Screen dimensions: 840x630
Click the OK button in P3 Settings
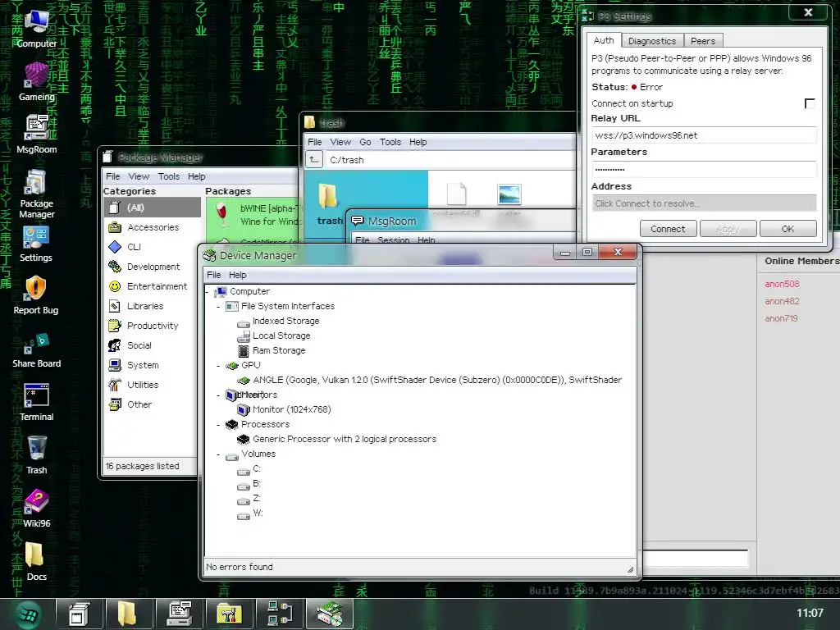[787, 229]
